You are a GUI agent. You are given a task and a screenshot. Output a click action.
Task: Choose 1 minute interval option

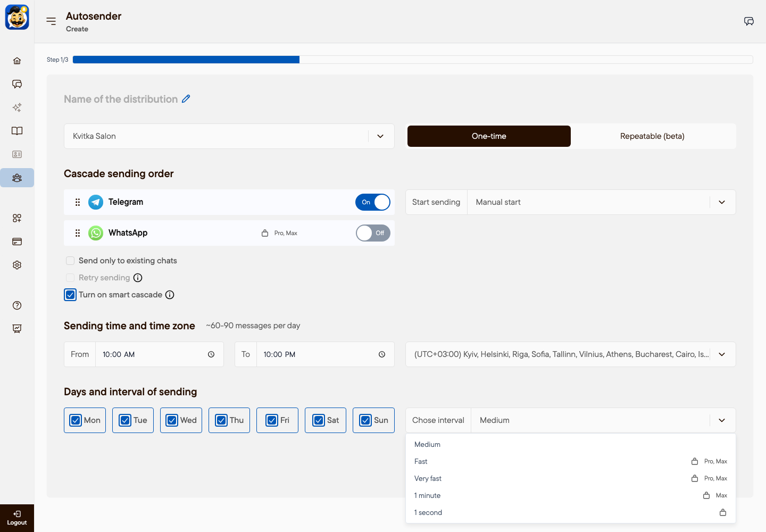click(x=571, y=495)
